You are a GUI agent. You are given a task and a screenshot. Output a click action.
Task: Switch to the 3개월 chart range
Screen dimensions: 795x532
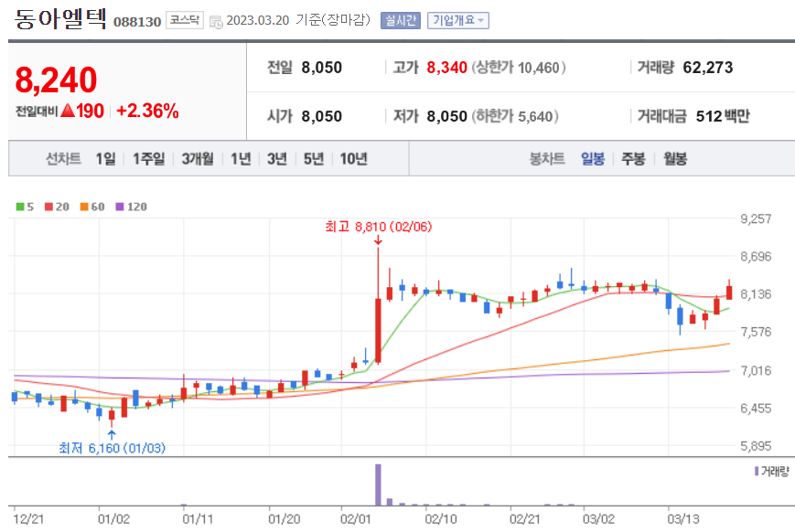[x=198, y=159]
